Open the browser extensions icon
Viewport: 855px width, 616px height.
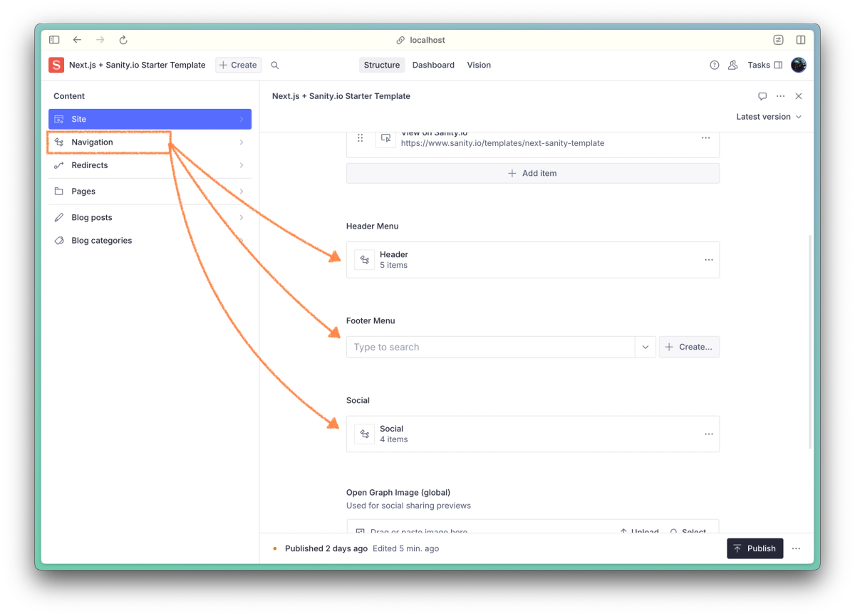(778, 40)
